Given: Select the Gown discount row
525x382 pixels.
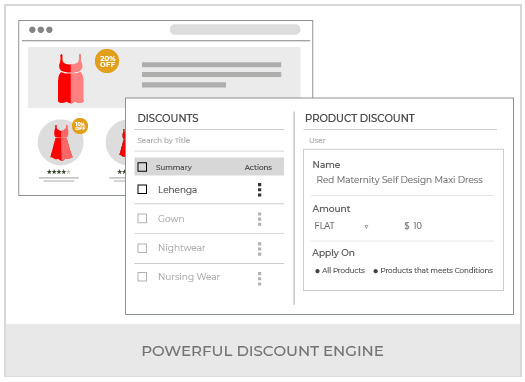Looking at the screenshot, I should pos(209,219).
